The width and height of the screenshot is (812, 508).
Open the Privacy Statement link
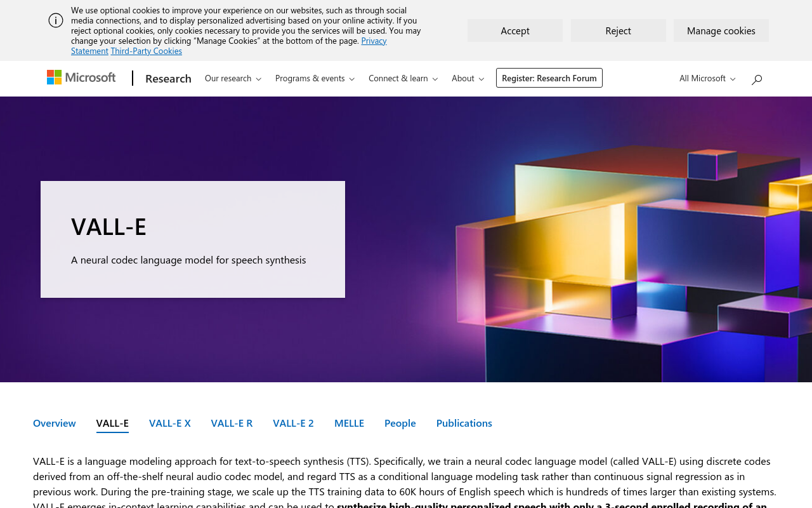click(374, 41)
